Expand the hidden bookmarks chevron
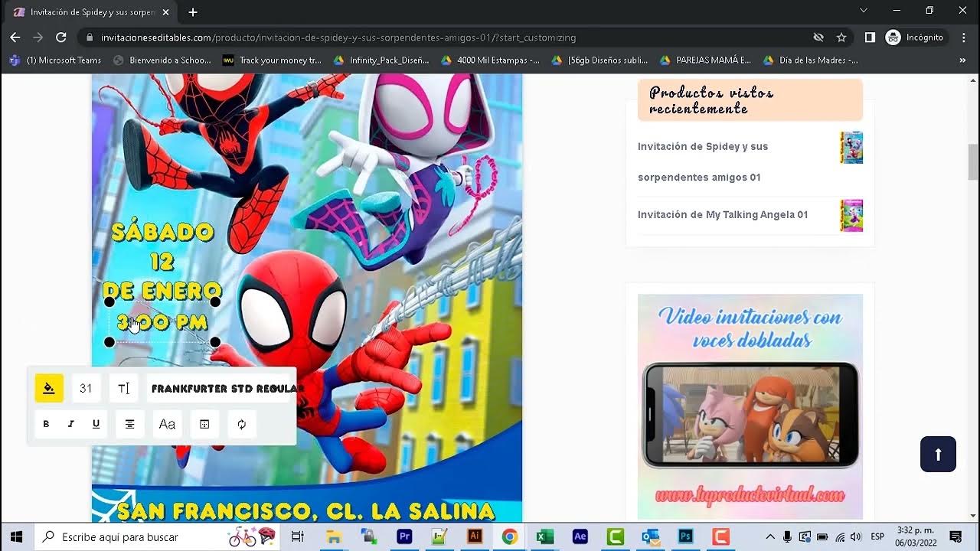Viewport: 980px width, 551px height. (x=962, y=60)
